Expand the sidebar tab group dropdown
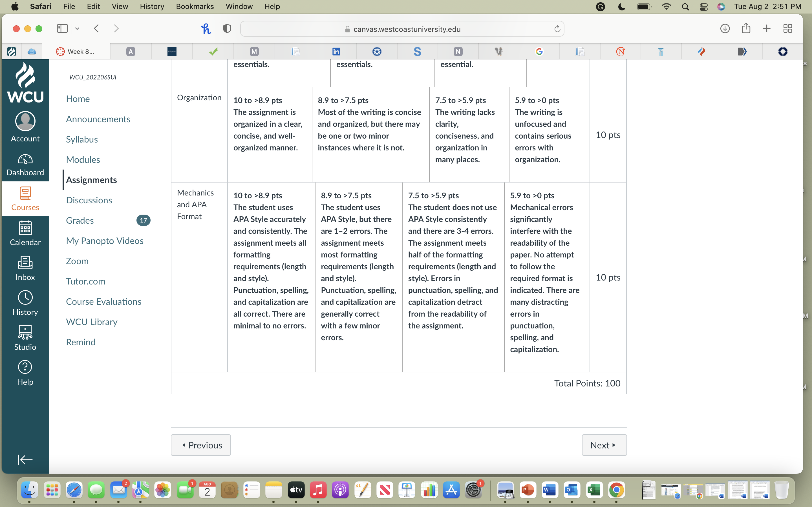Viewport: 812px width, 507px height. (77, 28)
